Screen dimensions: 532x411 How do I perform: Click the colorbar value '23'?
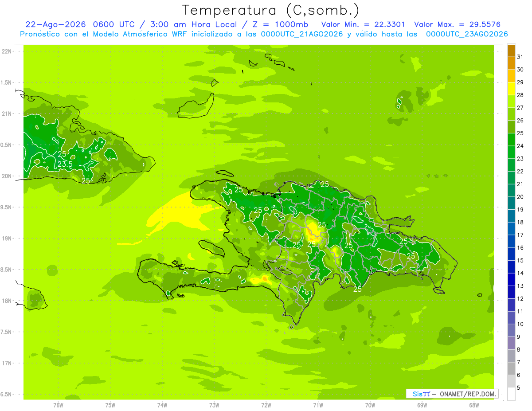[x=520, y=159]
